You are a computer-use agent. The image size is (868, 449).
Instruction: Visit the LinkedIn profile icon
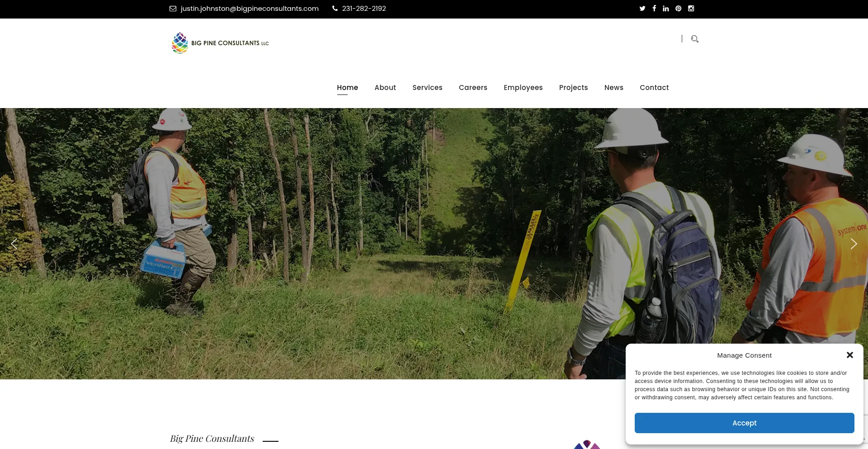(666, 9)
